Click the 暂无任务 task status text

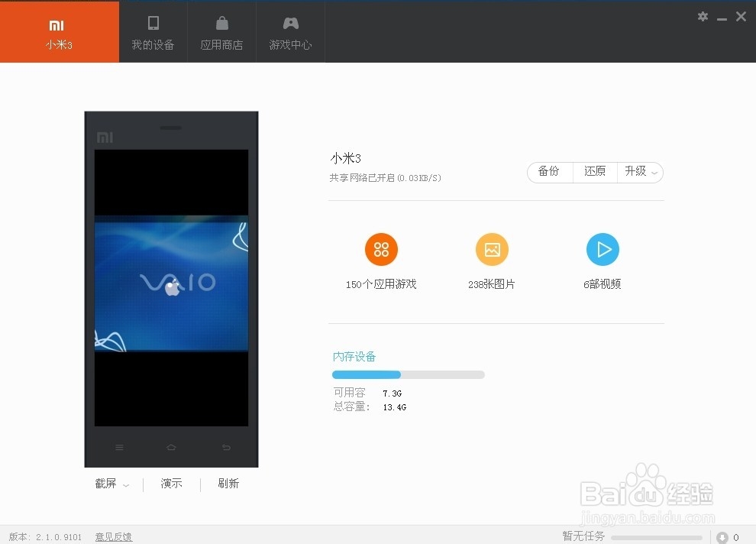click(x=583, y=536)
